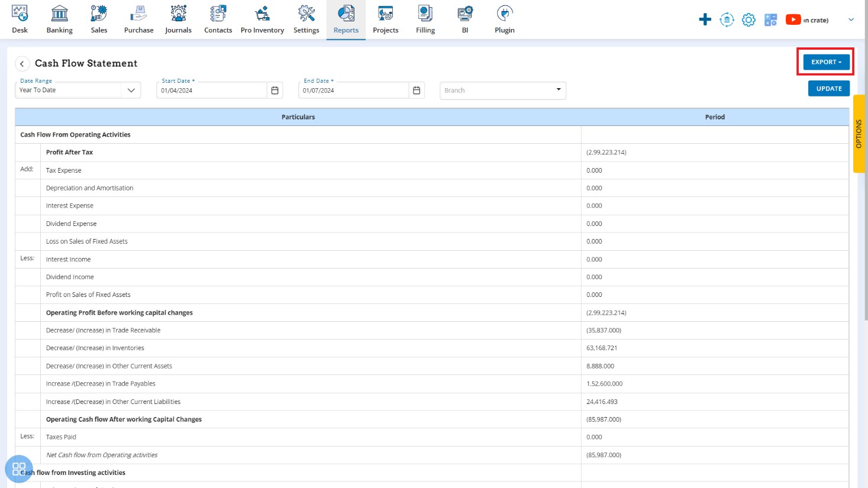The height and width of the screenshot is (488, 868).
Task: Click the 8,888.000 value
Action: click(x=600, y=366)
